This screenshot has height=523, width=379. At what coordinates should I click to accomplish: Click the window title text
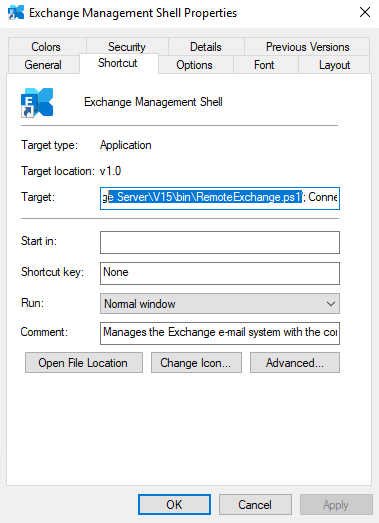point(133,13)
